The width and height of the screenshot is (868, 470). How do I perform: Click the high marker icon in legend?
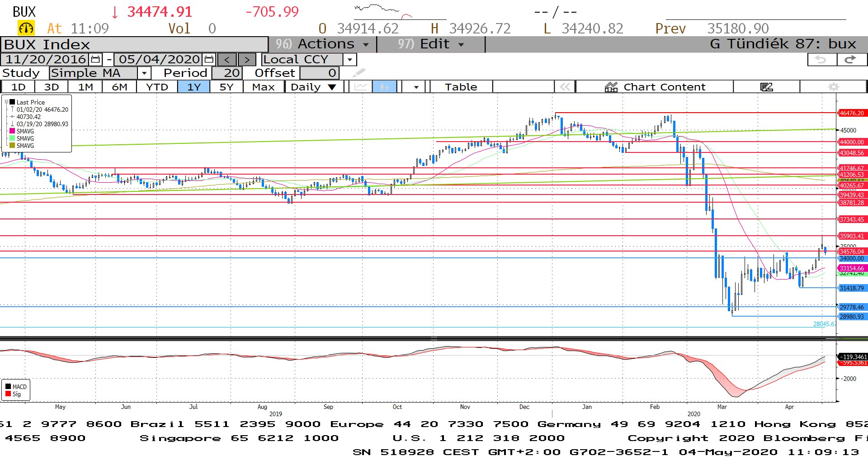pyautogui.click(x=13, y=109)
